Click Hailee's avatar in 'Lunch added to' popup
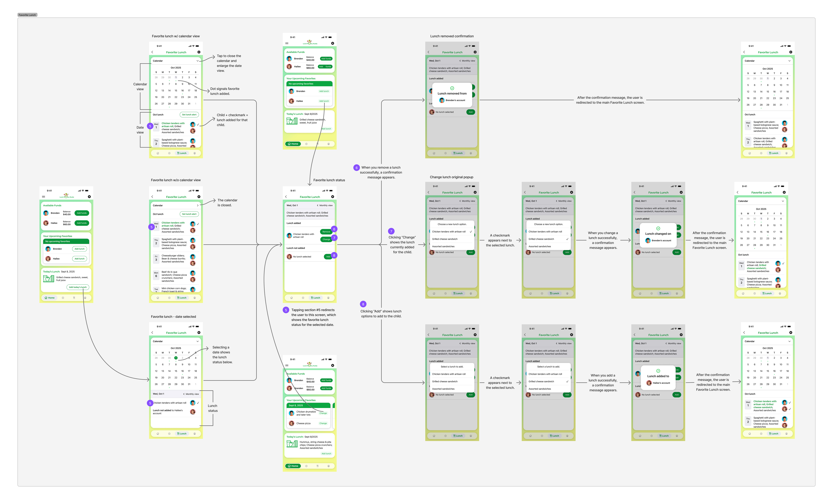Screen dimensions: 833x504 [649, 383]
